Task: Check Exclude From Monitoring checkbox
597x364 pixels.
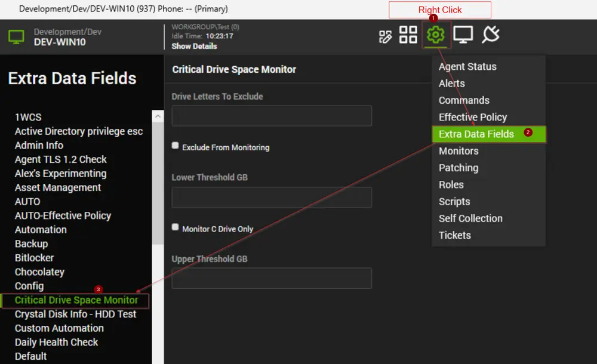Action: (x=175, y=146)
